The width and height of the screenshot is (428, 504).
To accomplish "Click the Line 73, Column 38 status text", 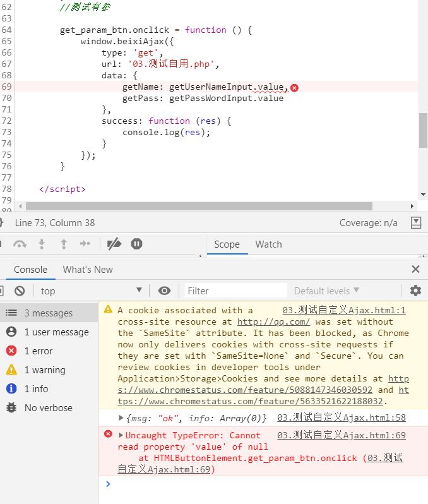I will [55, 223].
